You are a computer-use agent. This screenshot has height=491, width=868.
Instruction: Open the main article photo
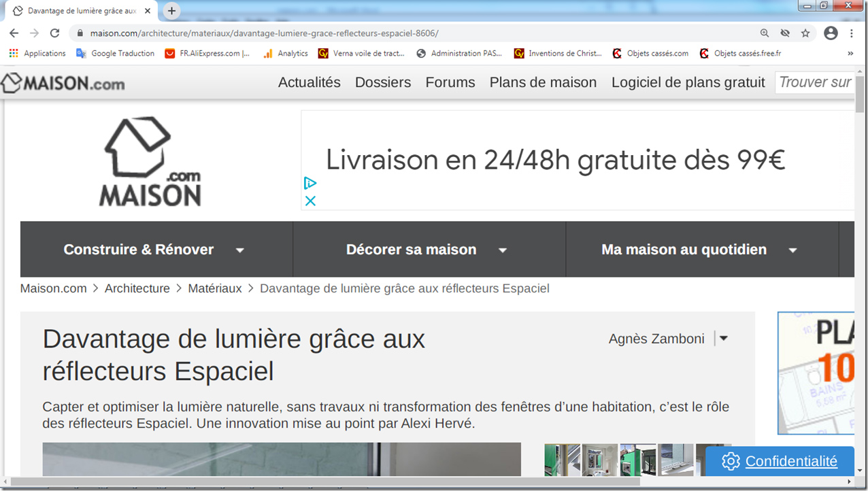pyautogui.click(x=282, y=460)
